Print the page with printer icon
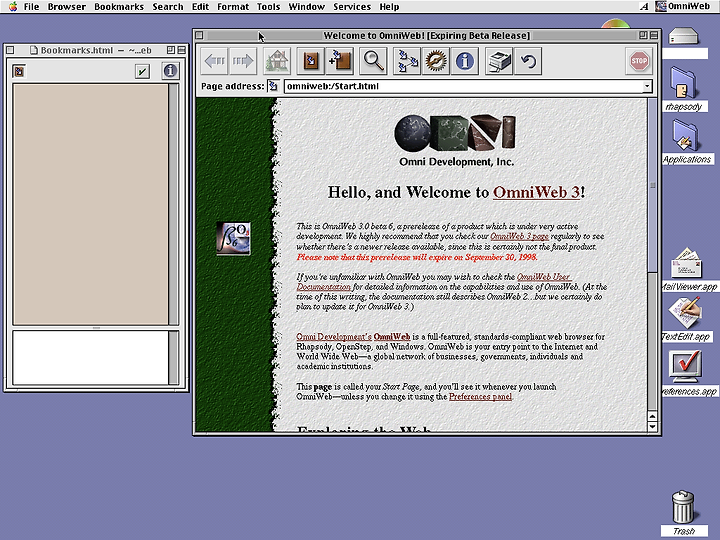720x540 pixels. [x=499, y=61]
